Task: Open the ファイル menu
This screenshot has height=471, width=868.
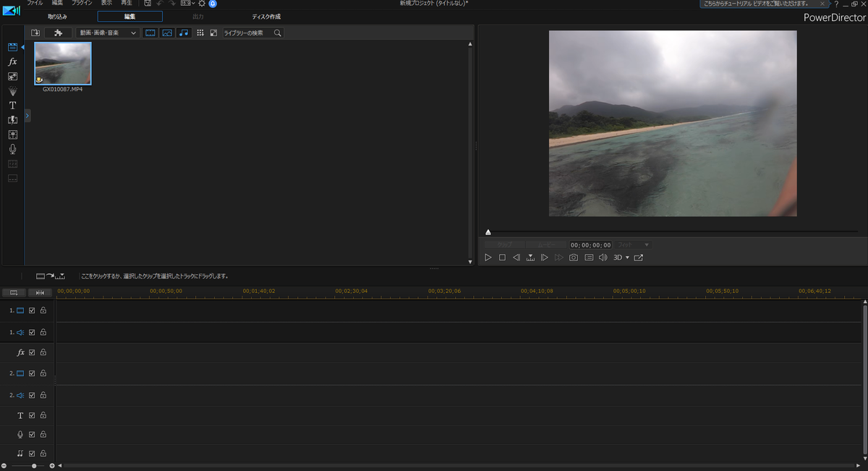Action: coord(35,4)
